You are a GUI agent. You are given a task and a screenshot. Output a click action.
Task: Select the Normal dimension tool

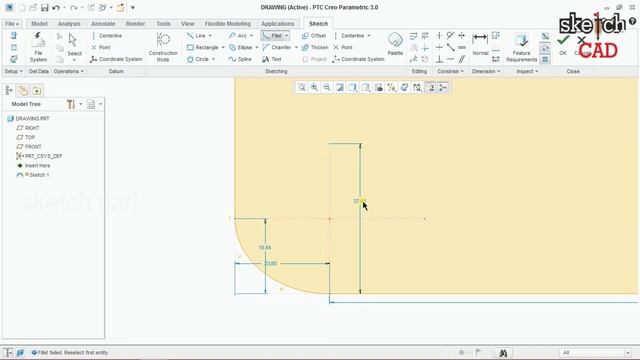(480, 44)
